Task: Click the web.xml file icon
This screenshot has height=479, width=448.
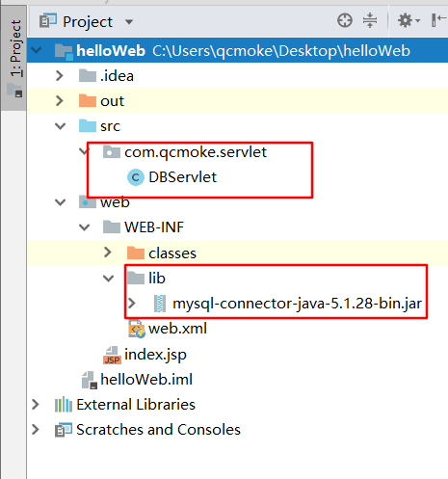Action: [x=137, y=329]
